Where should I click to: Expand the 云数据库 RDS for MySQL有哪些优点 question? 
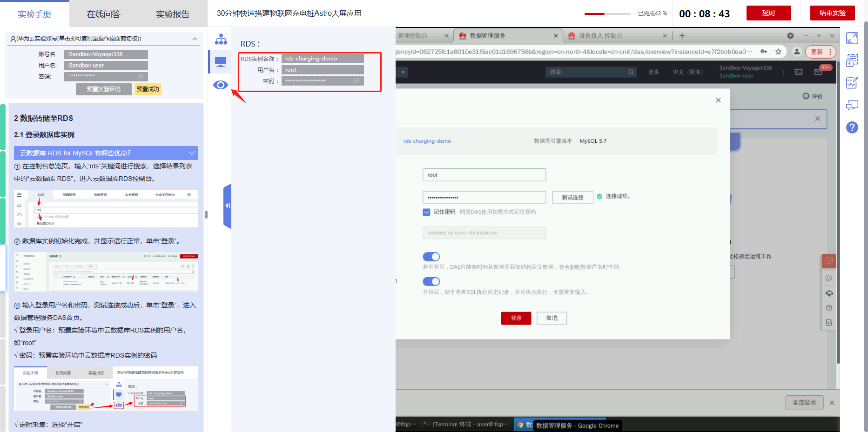(106, 153)
